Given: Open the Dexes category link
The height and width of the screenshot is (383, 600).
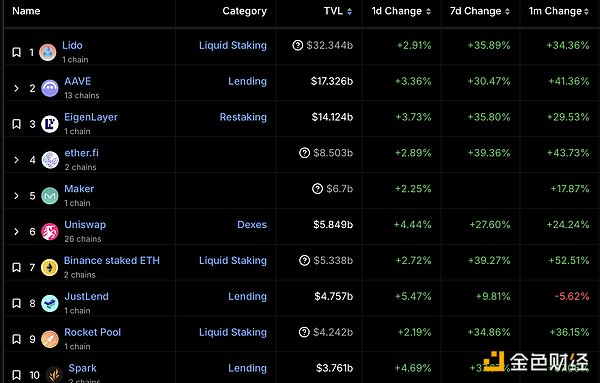Looking at the screenshot, I should (252, 225).
